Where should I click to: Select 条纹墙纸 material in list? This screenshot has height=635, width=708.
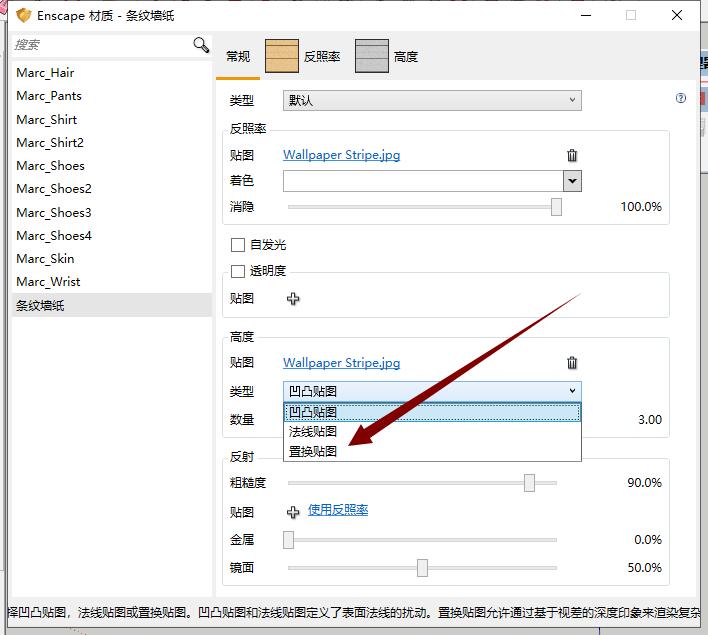[112, 305]
